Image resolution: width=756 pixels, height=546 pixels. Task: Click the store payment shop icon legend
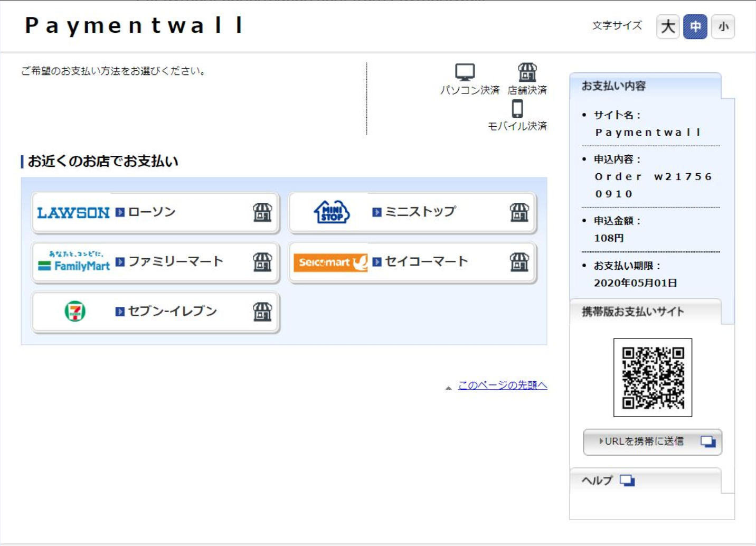tap(527, 72)
